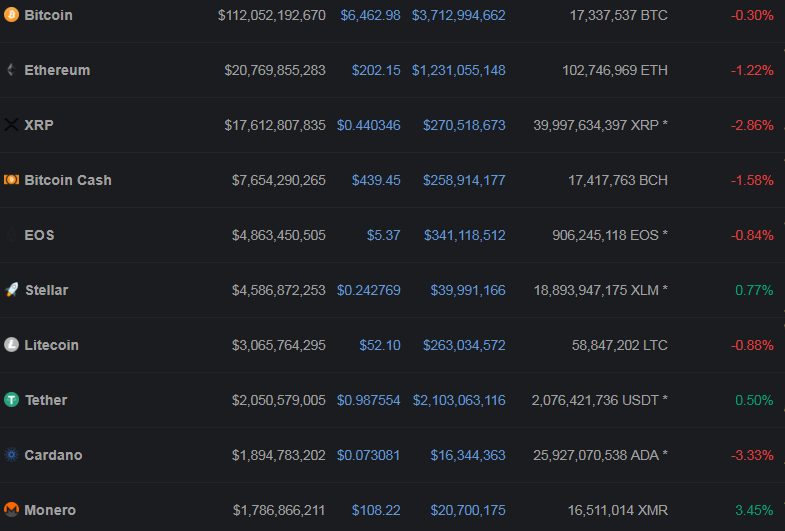This screenshot has height=531, width=785.
Task: Click Bitcoin price $6,462.98
Action: 370,16
